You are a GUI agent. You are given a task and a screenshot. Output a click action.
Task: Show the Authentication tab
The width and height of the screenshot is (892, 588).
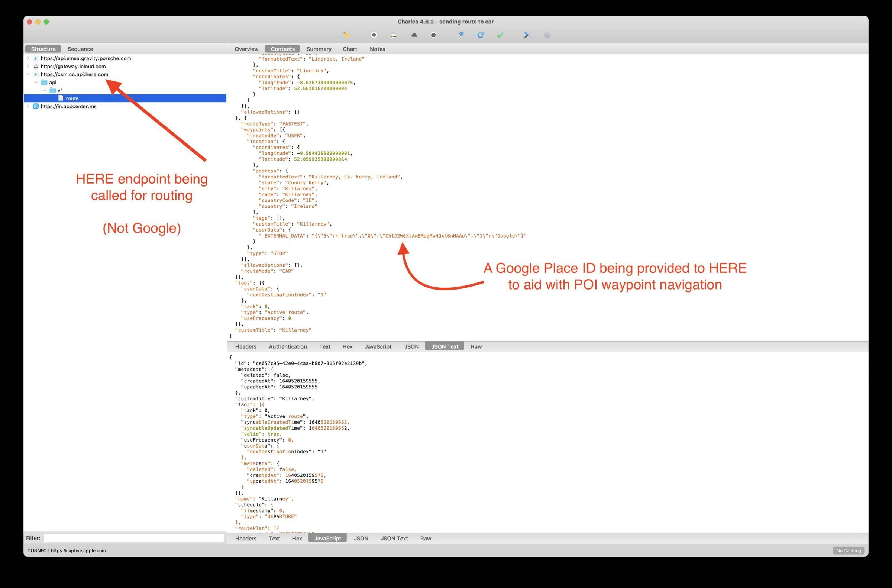[x=288, y=347]
